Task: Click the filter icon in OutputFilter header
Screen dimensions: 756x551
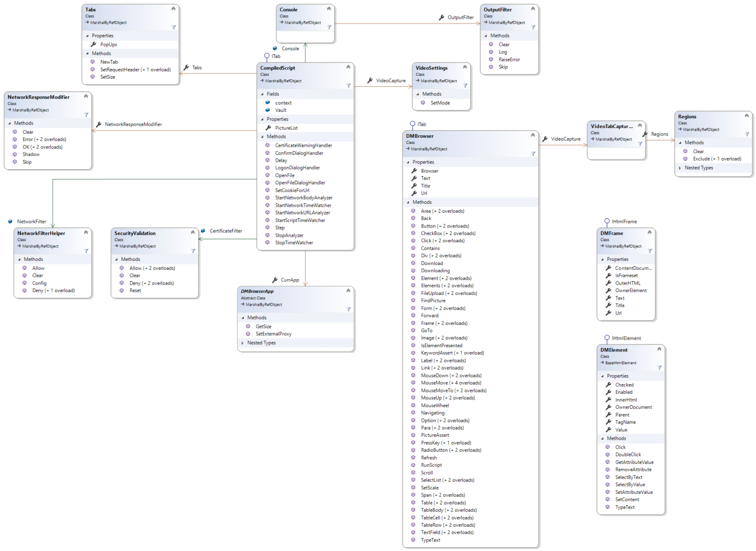Action: coord(533,28)
